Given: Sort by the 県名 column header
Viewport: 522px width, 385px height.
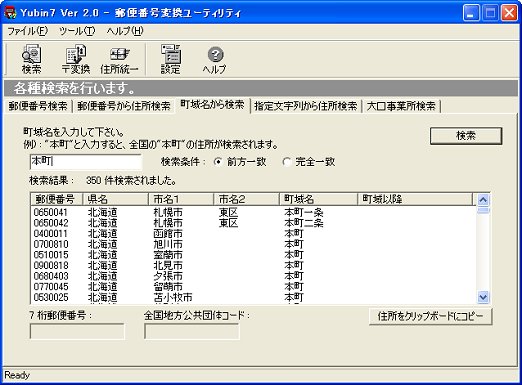Looking at the screenshot, I should click(x=115, y=199).
